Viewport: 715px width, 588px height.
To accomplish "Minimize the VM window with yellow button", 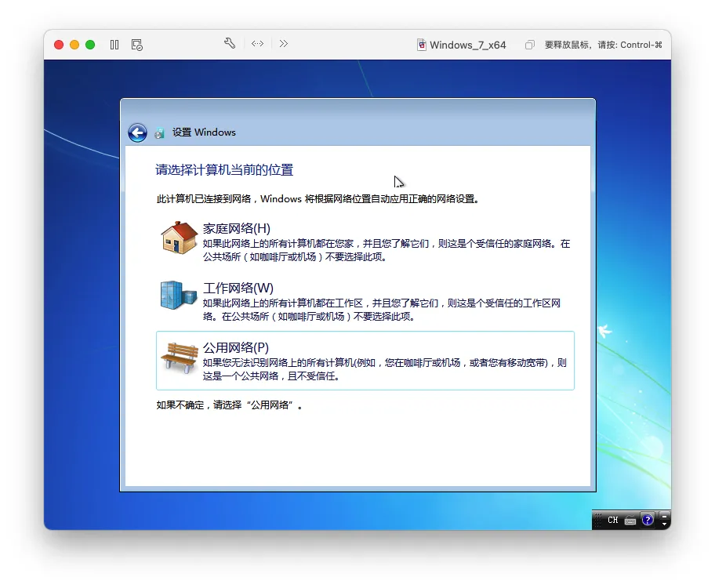I will (74, 45).
